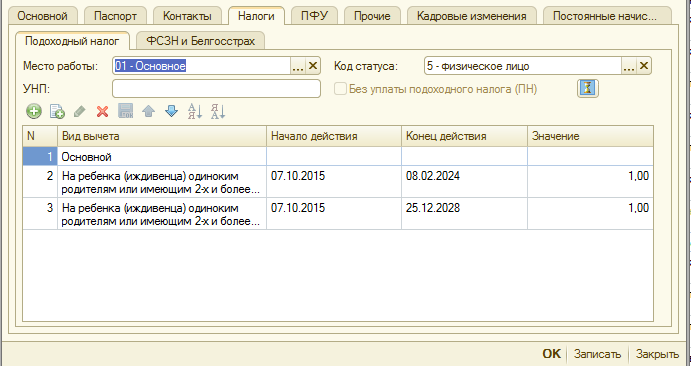Open the Контакты tab

[x=187, y=16]
